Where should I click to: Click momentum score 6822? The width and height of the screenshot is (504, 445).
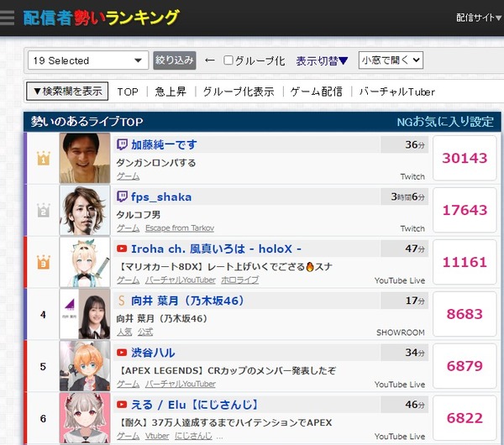point(465,418)
